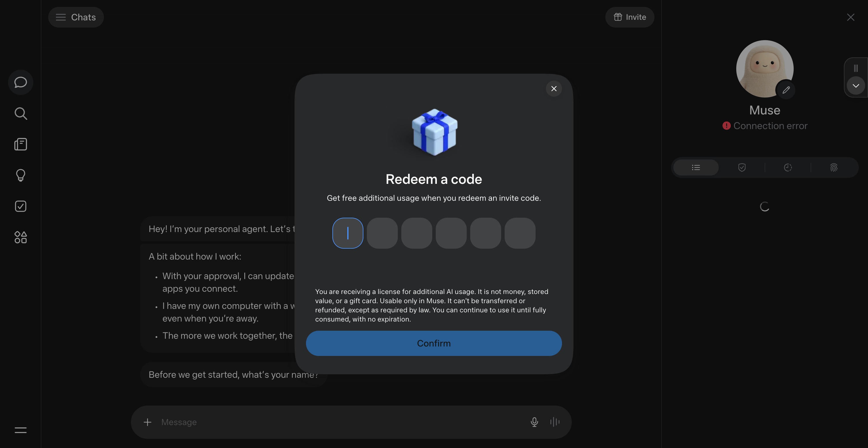This screenshot has width=868, height=448.
Task: Close the Redeem a code dialog
Action: pos(554,89)
